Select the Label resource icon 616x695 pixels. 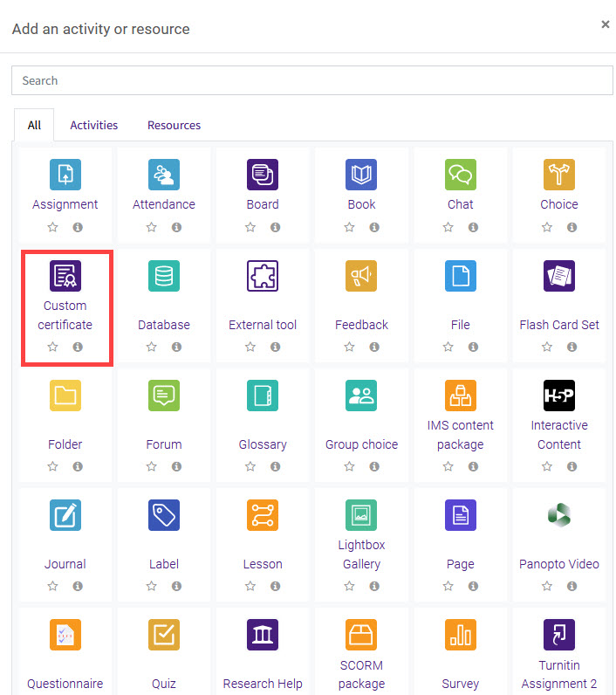164,515
